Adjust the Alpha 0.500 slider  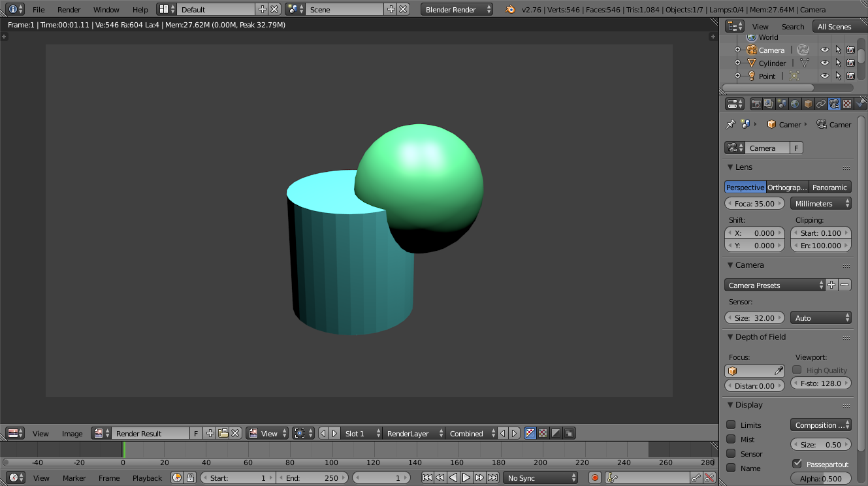(x=820, y=478)
